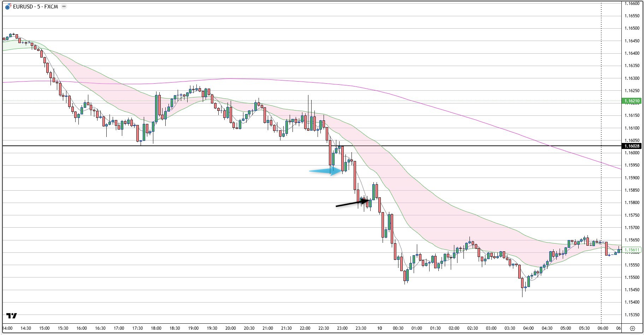Click the 1.16028 horizontal line price label
Screen dimensions: 644x335
tap(632, 146)
